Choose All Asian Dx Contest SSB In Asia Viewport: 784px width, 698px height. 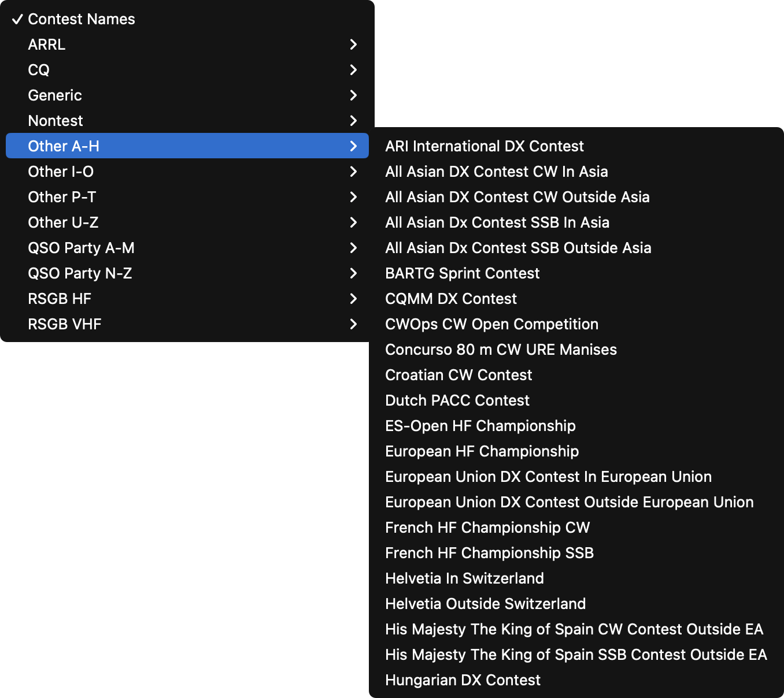coord(576,222)
